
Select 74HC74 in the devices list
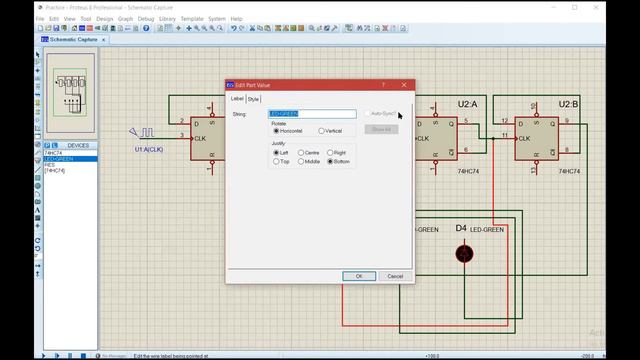tap(71, 153)
